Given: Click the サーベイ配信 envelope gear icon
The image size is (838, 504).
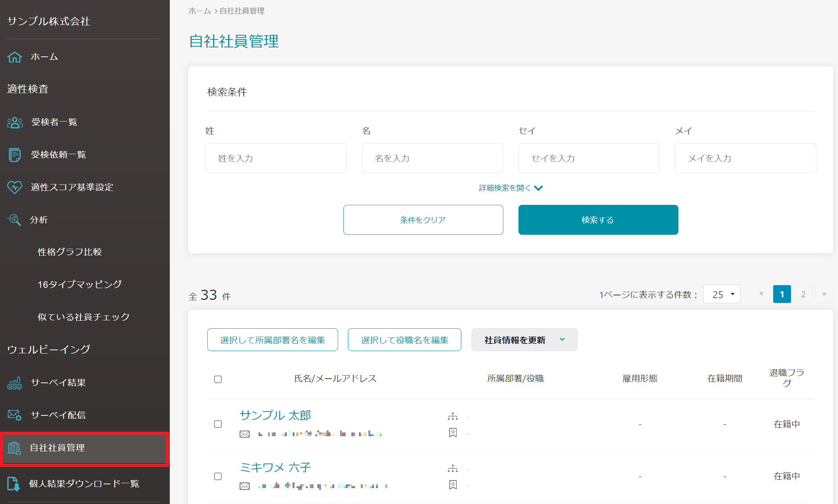Looking at the screenshot, I should pyautogui.click(x=14, y=415).
